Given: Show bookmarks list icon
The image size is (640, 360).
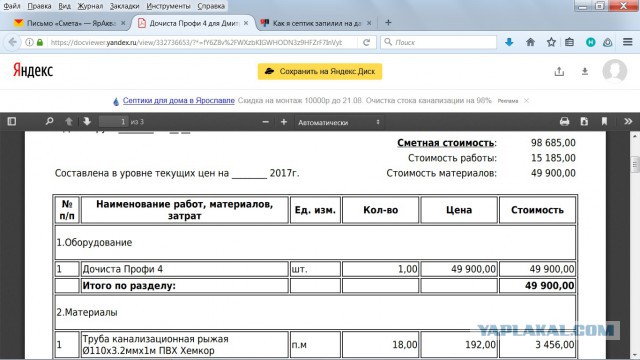Looking at the screenshot, I should coord(569,42).
